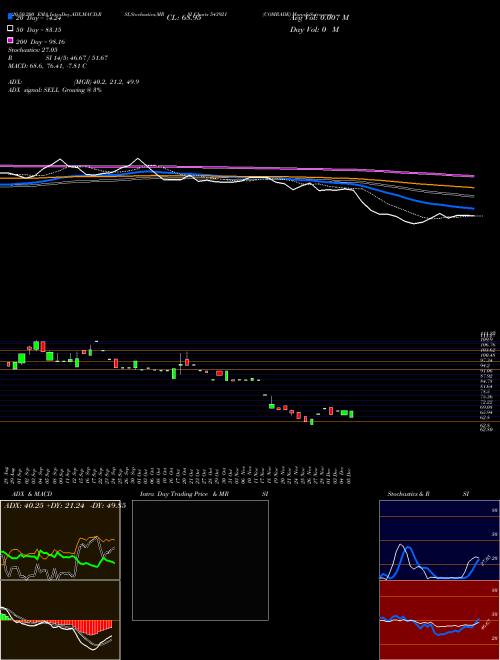Click the Day Vol: 0 M label
The image size is (500, 660).
point(314,29)
